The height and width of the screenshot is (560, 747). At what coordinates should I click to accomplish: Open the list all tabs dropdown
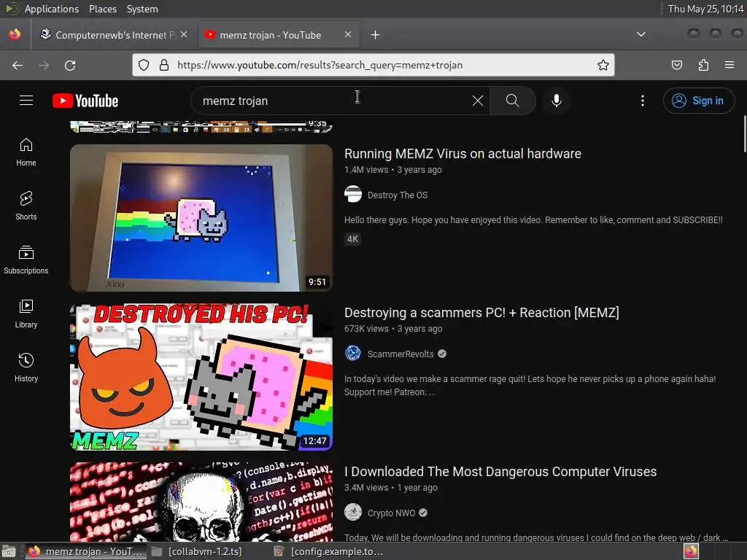(x=641, y=34)
